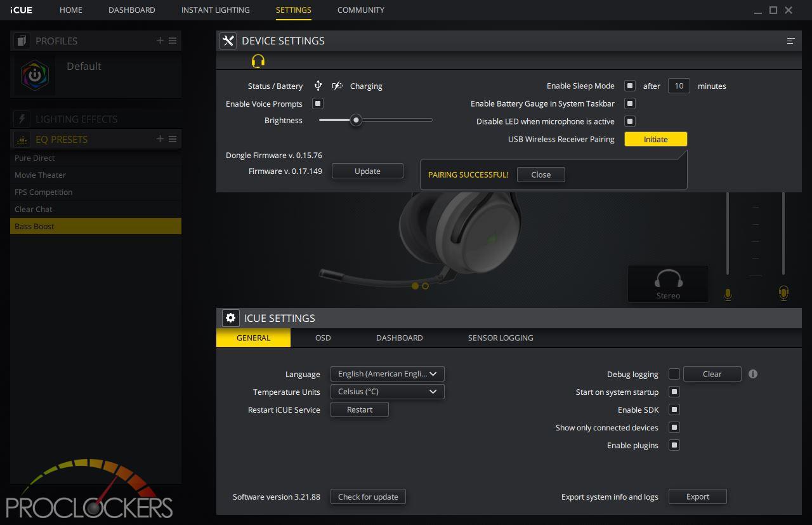This screenshot has height=525, width=812.
Task: Click the iCUE Settings gear icon
Action: [x=231, y=318]
